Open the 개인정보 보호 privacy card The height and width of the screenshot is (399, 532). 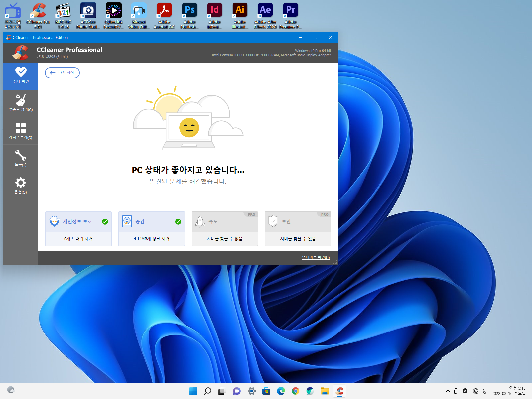[x=78, y=229]
